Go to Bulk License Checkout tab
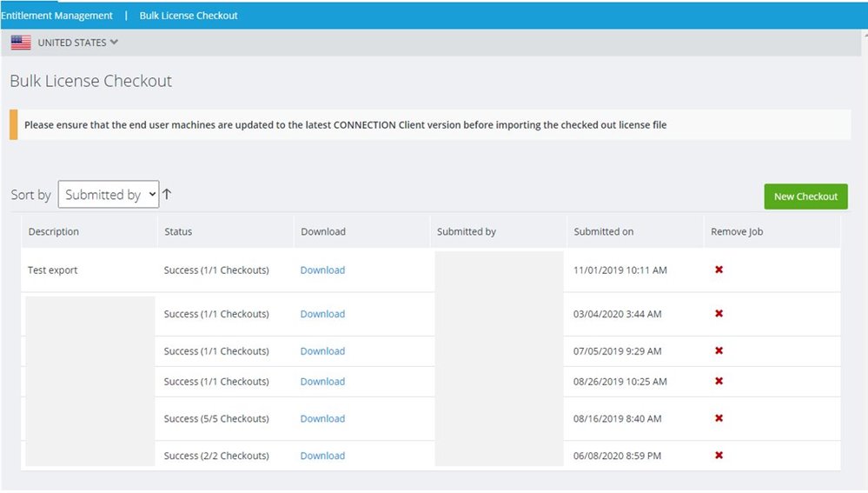The image size is (868, 493). pos(189,16)
